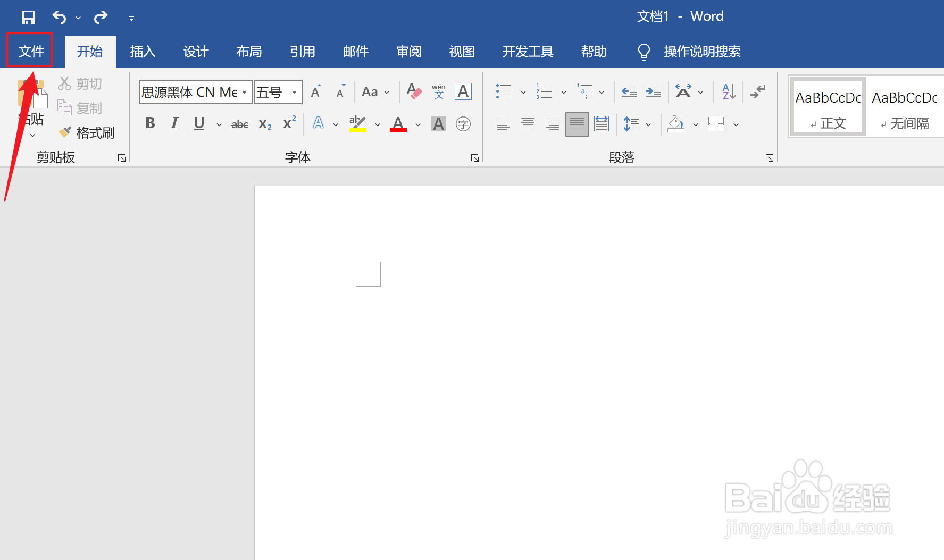Viewport: 944px width, 560px height.
Task: Toggle Underline formatting
Action: pos(199,123)
